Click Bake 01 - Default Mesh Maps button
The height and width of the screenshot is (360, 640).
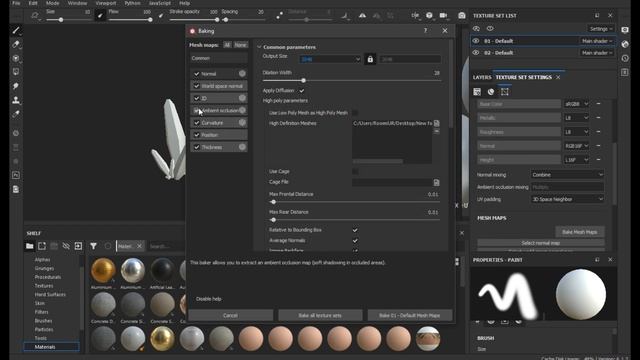click(409, 316)
